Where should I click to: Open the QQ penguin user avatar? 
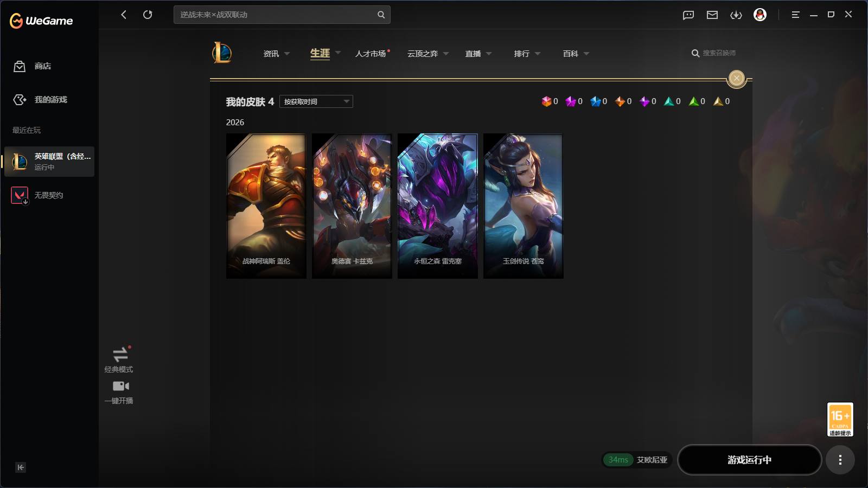pos(760,15)
